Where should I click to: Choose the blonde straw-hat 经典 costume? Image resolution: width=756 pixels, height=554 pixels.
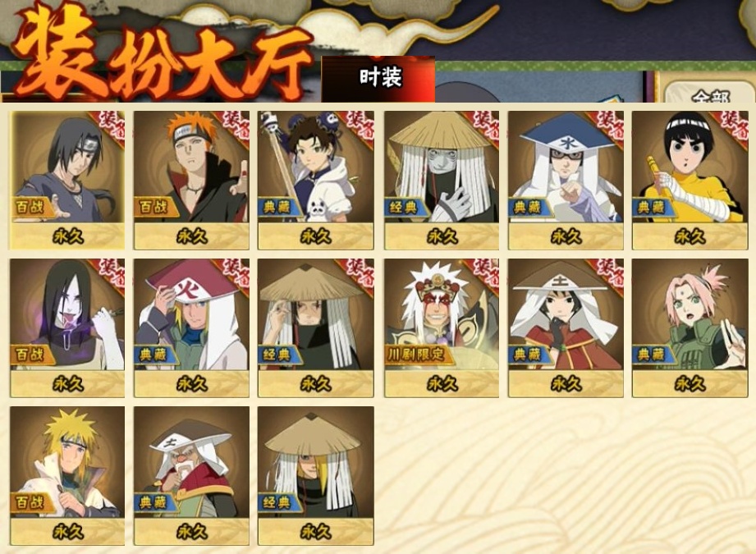click(316, 476)
